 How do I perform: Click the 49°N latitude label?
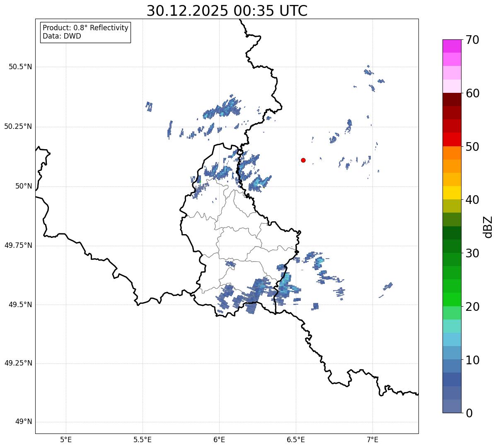tap(24, 422)
